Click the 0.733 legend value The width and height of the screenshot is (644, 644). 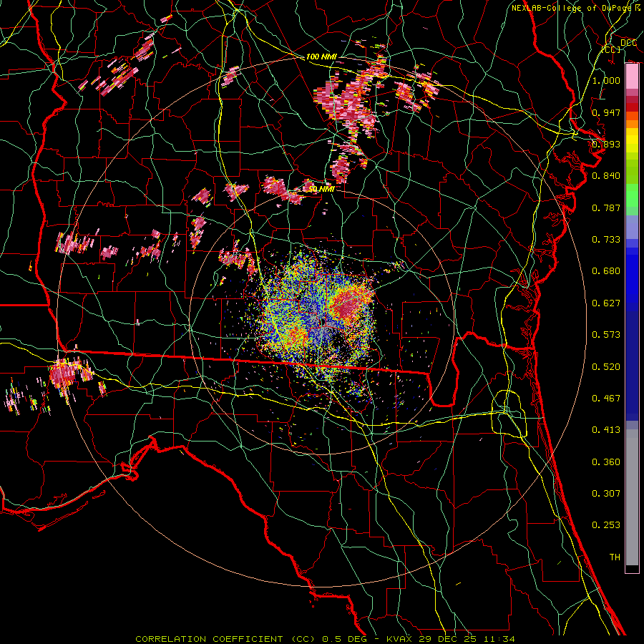606,240
